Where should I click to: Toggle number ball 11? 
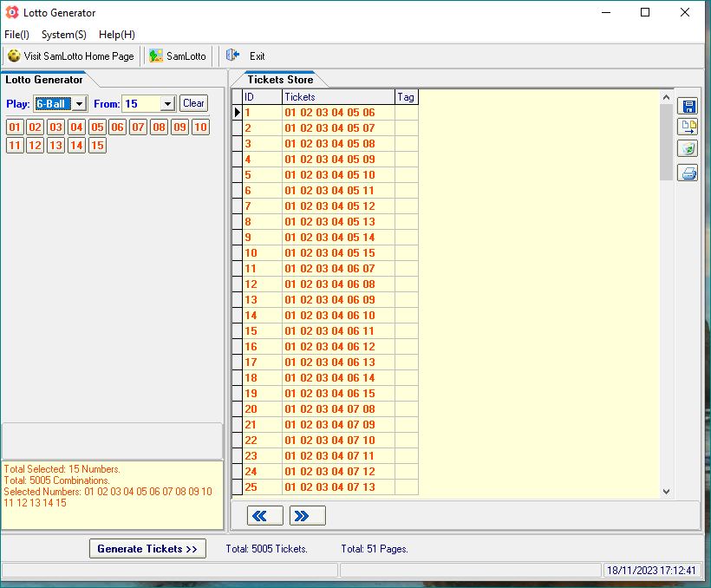[x=15, y=146]
